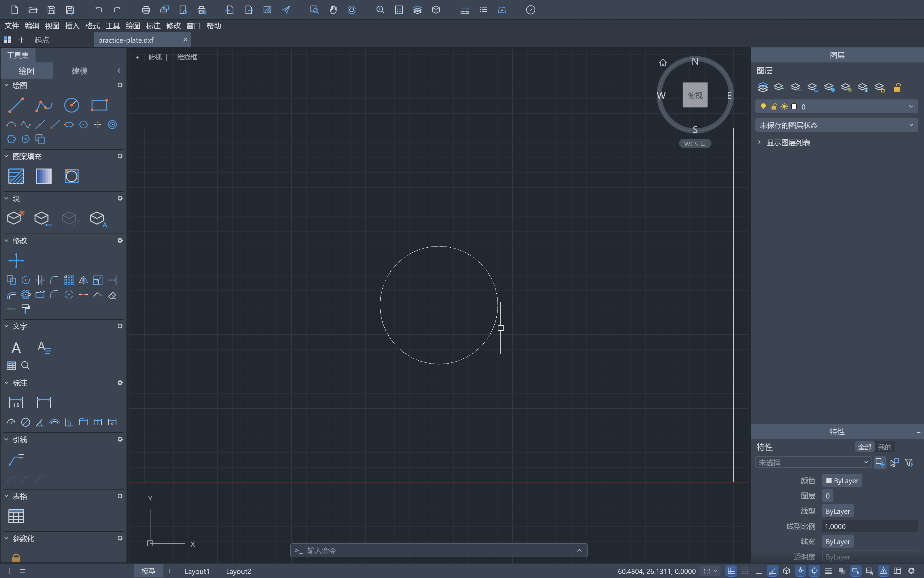
Task: Toggle layer 0 lightbulb visibility
Action: tap(763, 107)
